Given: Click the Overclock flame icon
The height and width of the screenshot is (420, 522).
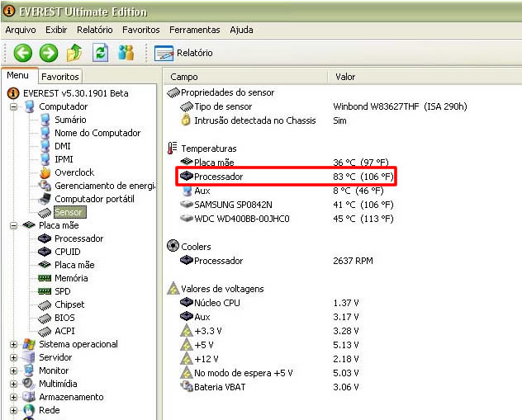Looking at the screenshot, I should pos(45,172).
